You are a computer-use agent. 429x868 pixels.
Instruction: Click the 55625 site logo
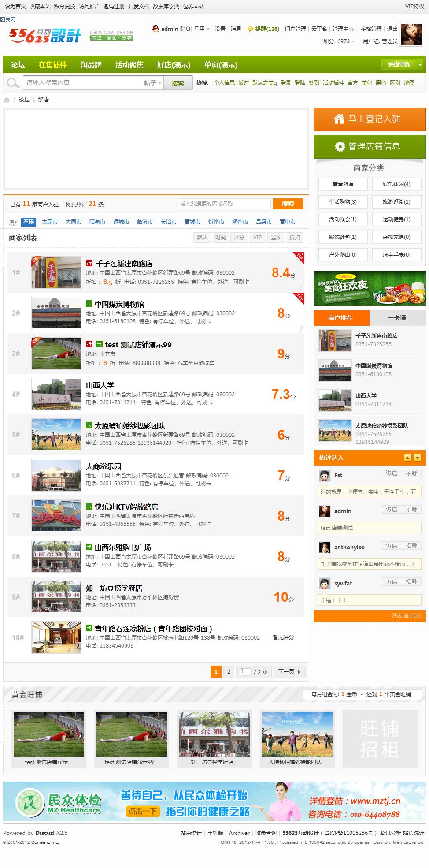click(45, 35)
